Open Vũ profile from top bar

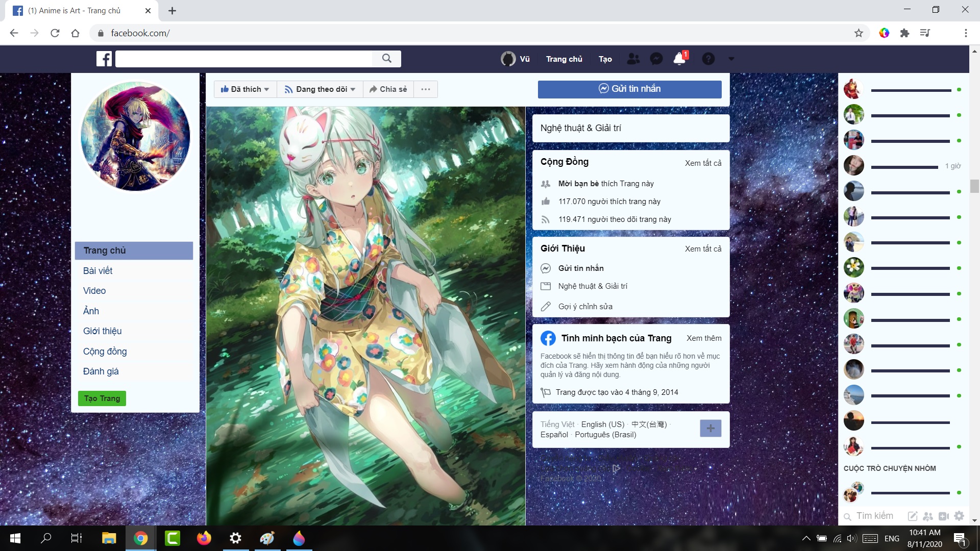click(x=516, y=59)
